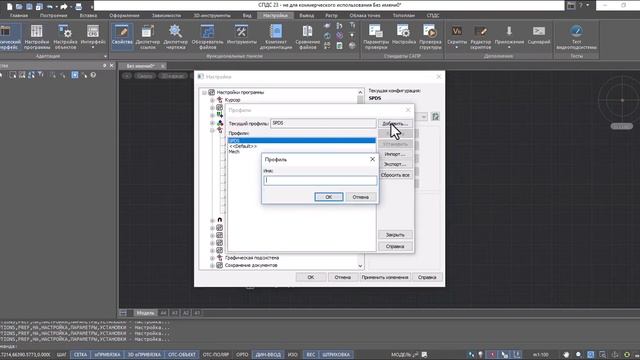Toggle СЕТКА in the status bar
Viewport: 640px width, 360px height.
80,354
